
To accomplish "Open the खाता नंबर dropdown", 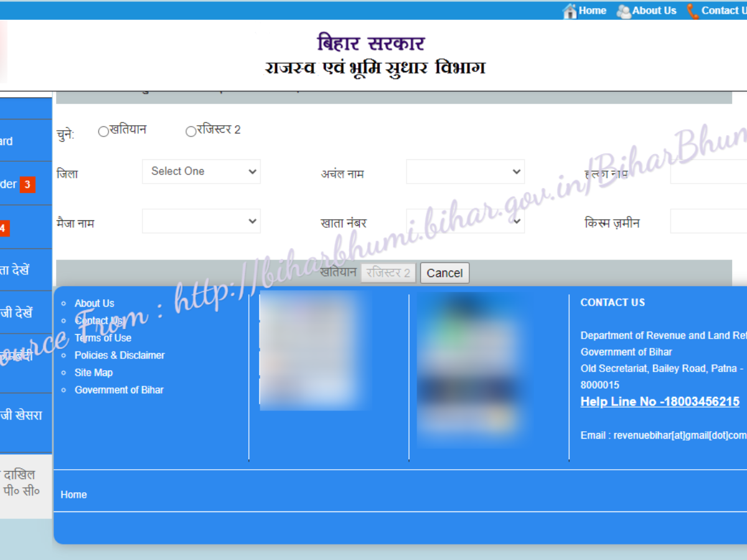I will click(x=465, y=221).
